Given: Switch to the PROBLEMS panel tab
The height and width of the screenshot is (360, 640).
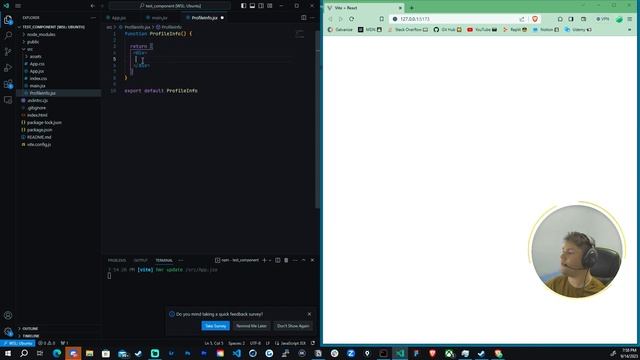Looking at the screenshot, I should tap(117, 260).
